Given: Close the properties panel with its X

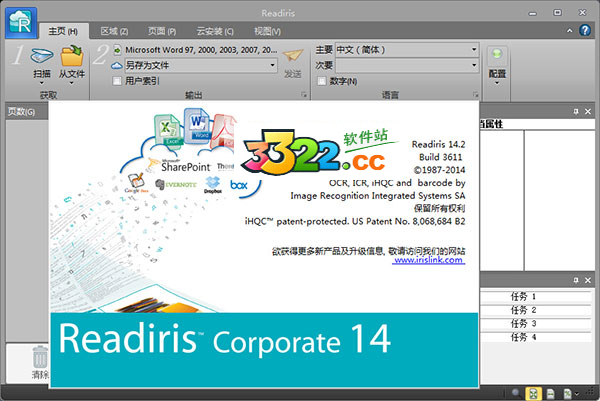Looking at the screenshot, I should (588, 111).
